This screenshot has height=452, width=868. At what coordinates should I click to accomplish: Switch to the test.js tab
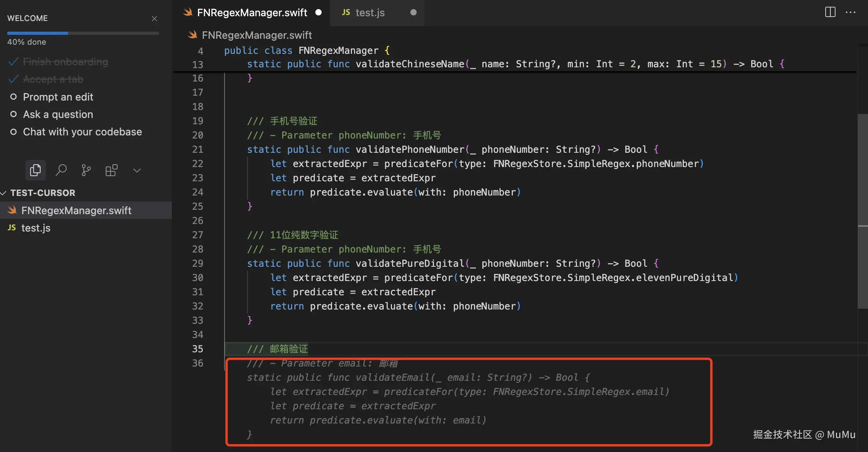click(370, 13)
